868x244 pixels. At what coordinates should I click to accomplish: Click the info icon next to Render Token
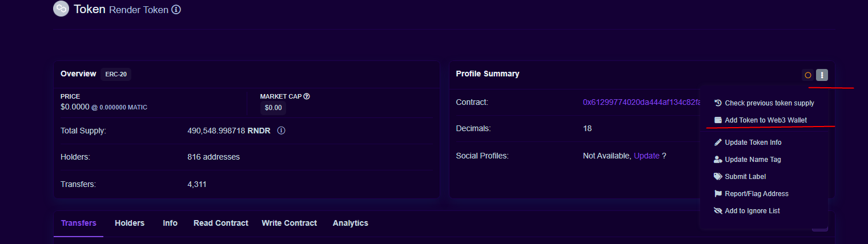(176, 10)
